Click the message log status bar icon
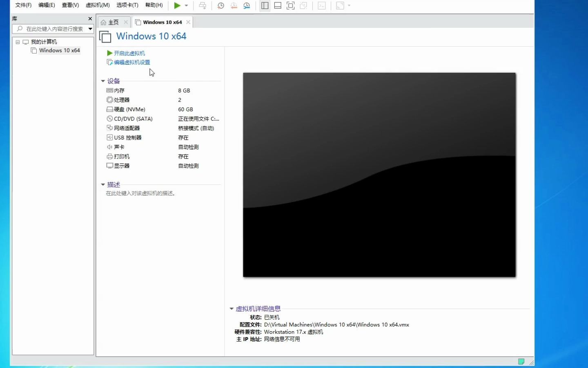 pyautogui.click(x=521, y=361)
